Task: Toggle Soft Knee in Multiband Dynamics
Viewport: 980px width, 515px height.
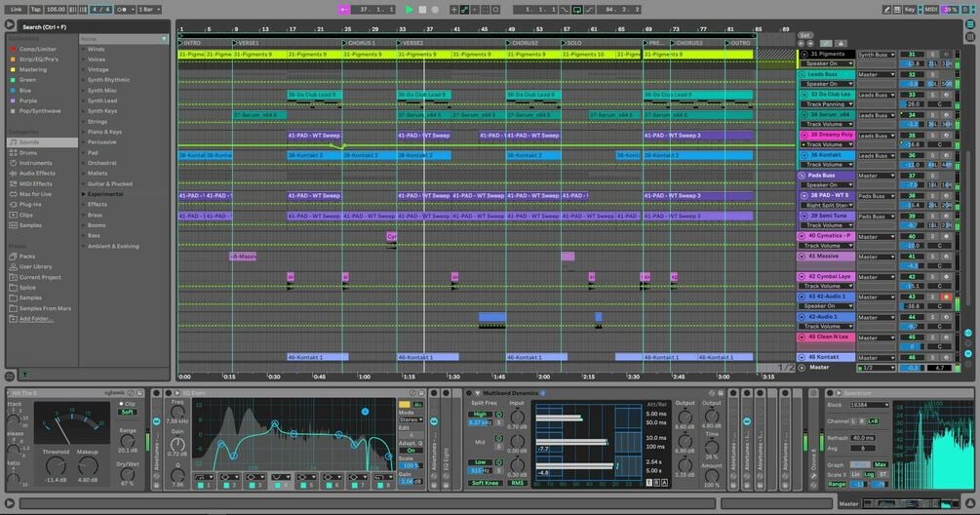Action: [485, 483]
